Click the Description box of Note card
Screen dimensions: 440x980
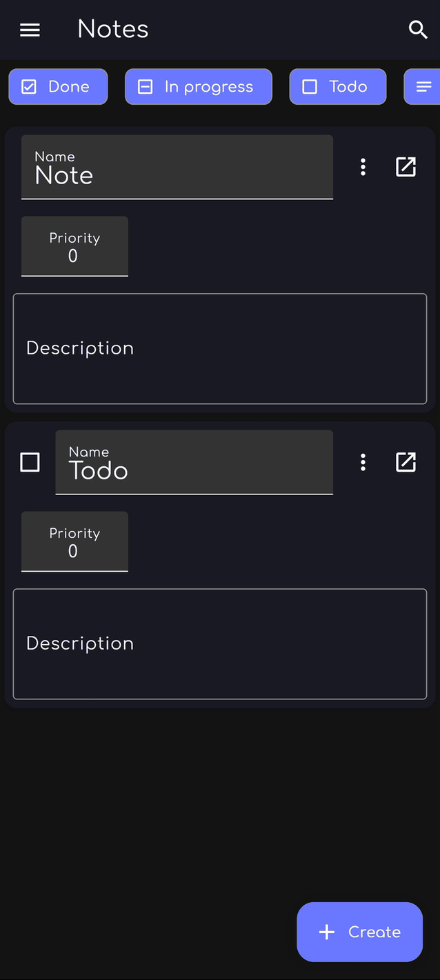[x=220, y=348]
